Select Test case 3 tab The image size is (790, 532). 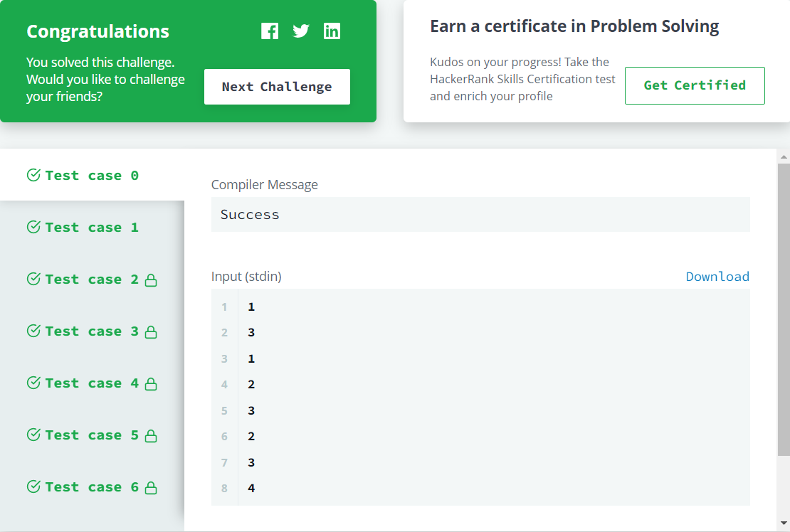click(x=93, y=331)
